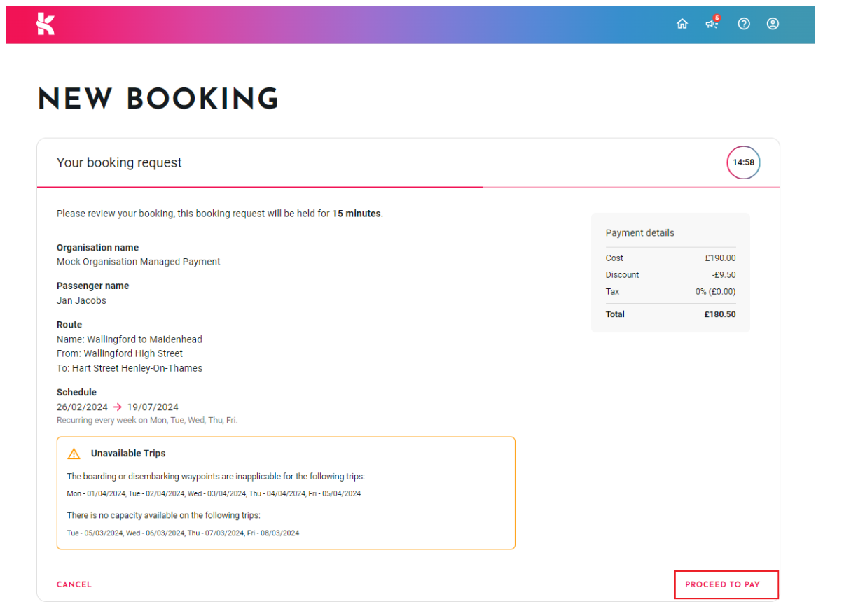Open help question mark icon
This screenshot has width=844, height=616.
[744, 24]
